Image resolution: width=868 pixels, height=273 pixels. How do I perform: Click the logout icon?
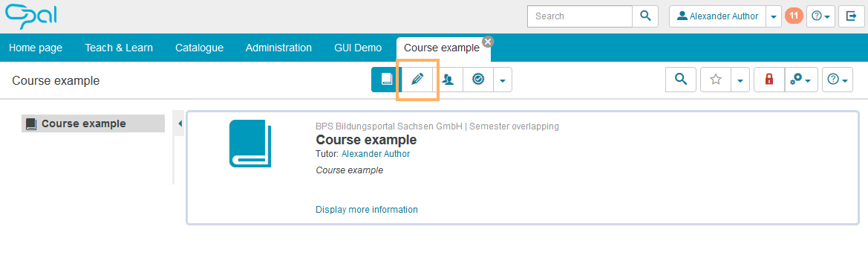tap(852, 16)
